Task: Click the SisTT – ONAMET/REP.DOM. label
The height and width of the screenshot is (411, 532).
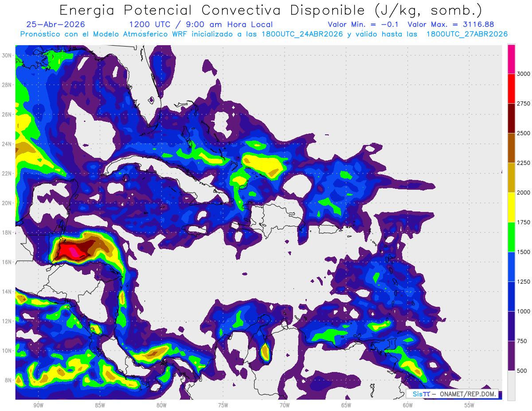Action: [x=452, y=394]
